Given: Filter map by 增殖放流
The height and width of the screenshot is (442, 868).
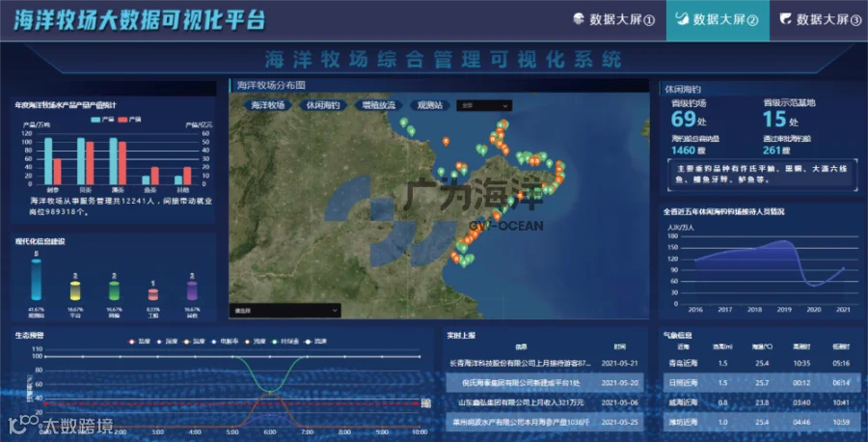Looking at the screenshot, I should (378, 105).
